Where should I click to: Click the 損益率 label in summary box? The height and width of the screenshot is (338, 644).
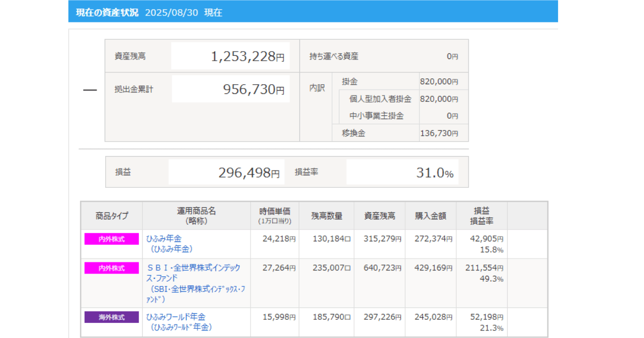coord(306,172)
